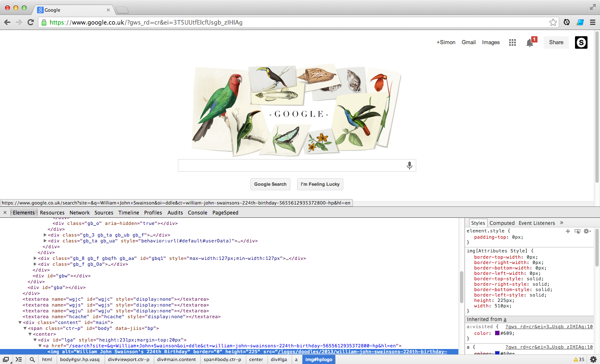Open the PageSpeed panel
This screenshot has height=364, width=600.
point(225,212)
